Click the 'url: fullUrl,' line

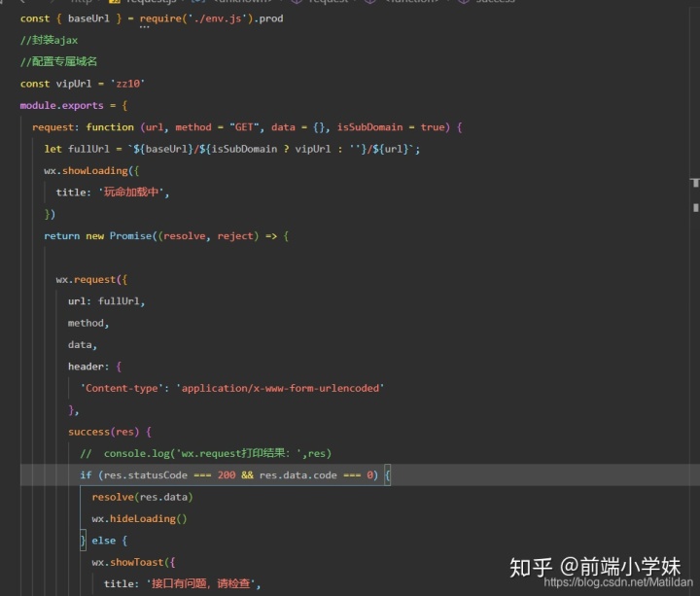pos(106,301)
